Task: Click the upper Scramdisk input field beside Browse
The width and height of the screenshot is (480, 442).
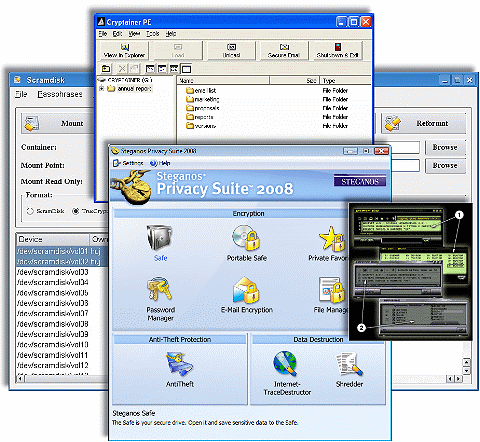Action: [x=405, y=147]
